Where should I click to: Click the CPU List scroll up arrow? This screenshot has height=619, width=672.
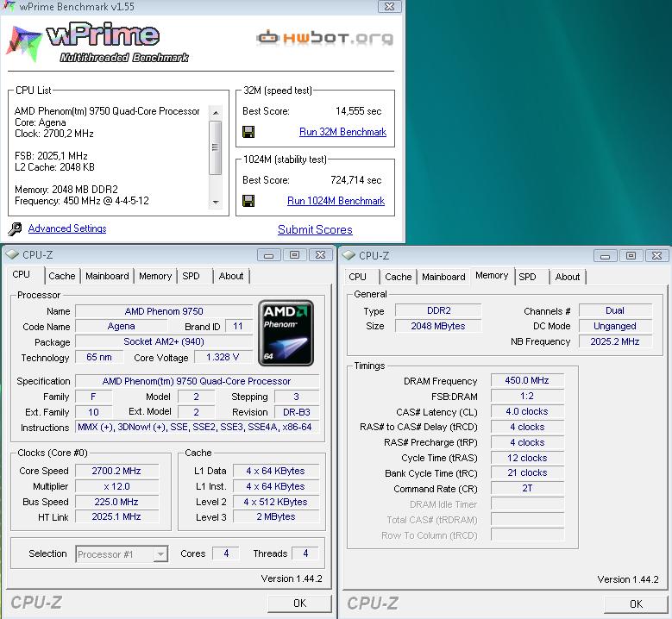coord(216,113)
